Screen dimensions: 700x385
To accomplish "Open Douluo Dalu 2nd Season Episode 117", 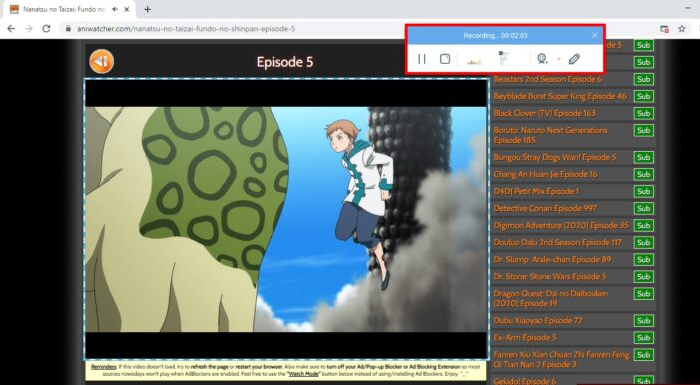I will pos(557,242).
